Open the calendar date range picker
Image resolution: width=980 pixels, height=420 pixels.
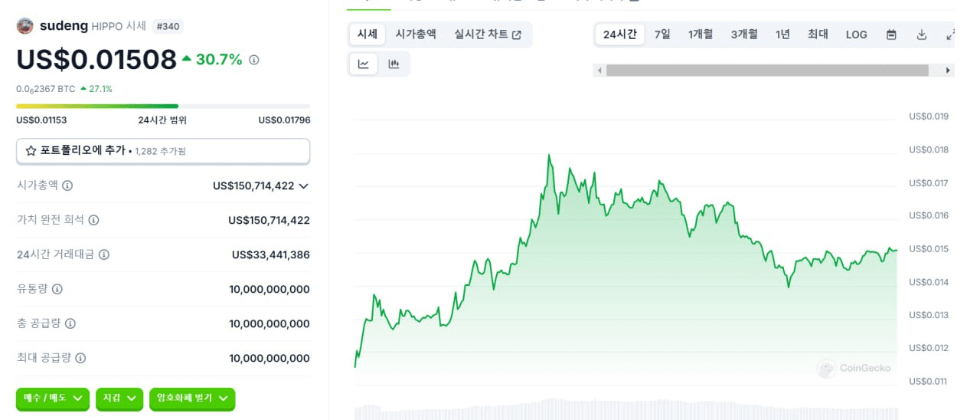click(891, 34)
